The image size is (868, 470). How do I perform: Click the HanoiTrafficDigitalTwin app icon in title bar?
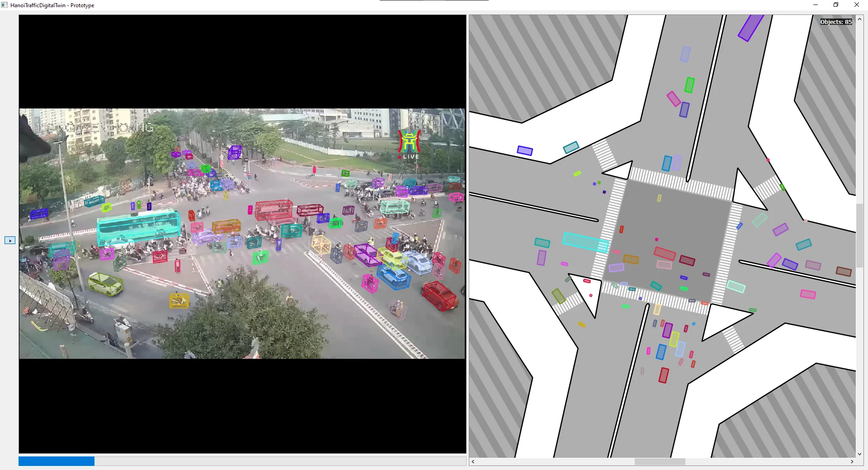5,5
